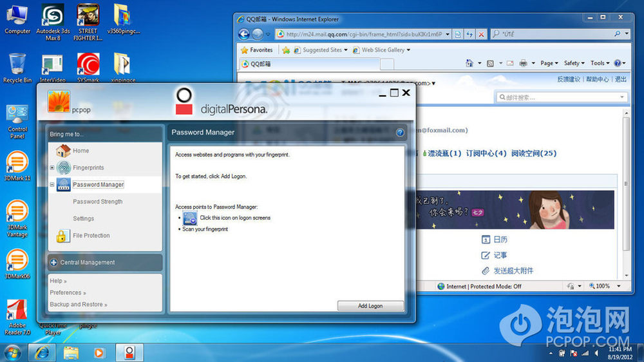644x362 pixels.
Task: Click the Password Manager sidebar icon
Action: pyautogui.click(x=64, y=185)
